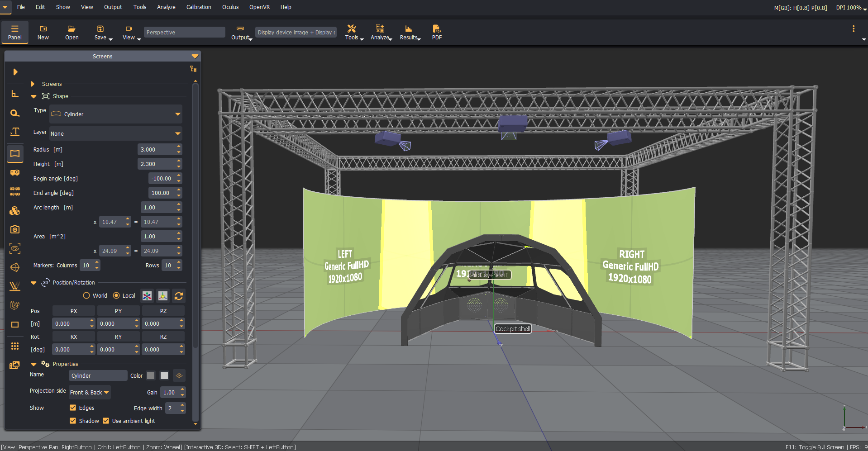
Task: Select the World radio button
Action: coord(86,295)
